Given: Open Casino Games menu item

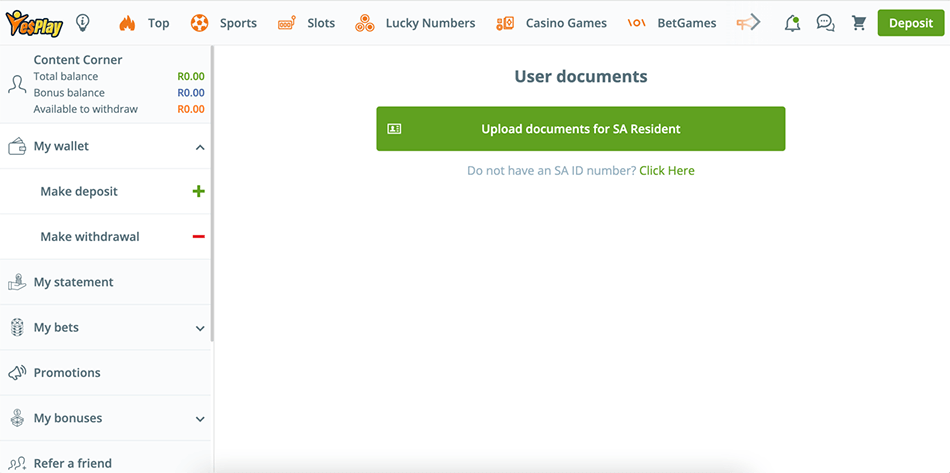Looking at the screenshot, I should [566, 24].
